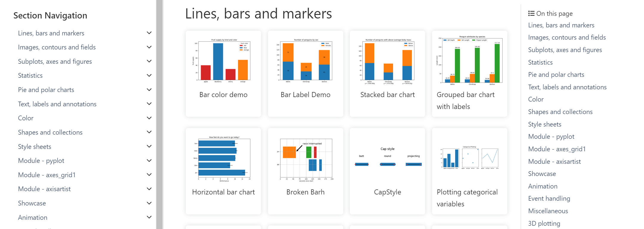
Task: Jump to Style sheets in On this page
Action: [545, 124]
